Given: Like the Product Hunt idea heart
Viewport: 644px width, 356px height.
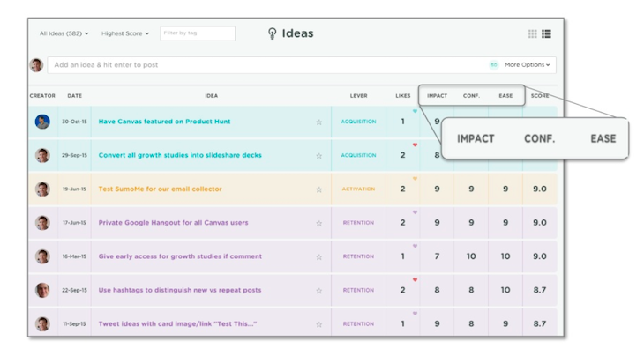Looking at the screenshot, I should tap(415, 112).
